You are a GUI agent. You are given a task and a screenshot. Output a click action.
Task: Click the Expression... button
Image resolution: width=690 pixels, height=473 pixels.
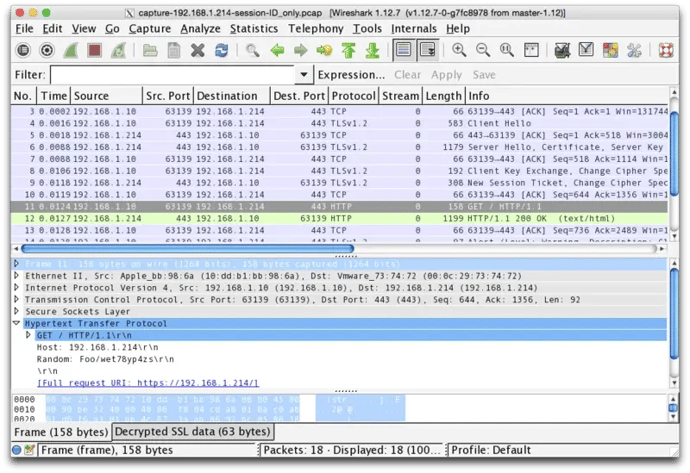pos(351,75)
